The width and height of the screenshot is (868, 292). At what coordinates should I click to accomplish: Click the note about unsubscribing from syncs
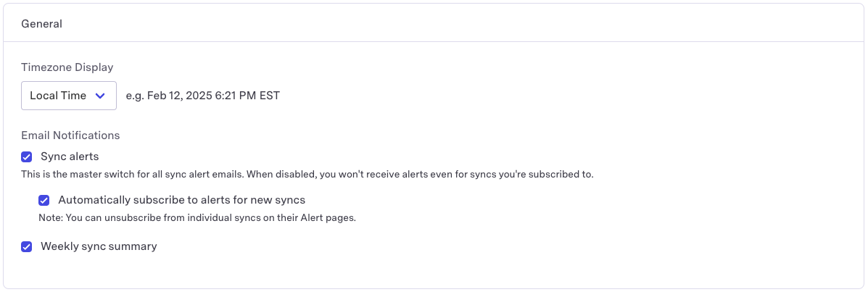[x=197, y=218]
